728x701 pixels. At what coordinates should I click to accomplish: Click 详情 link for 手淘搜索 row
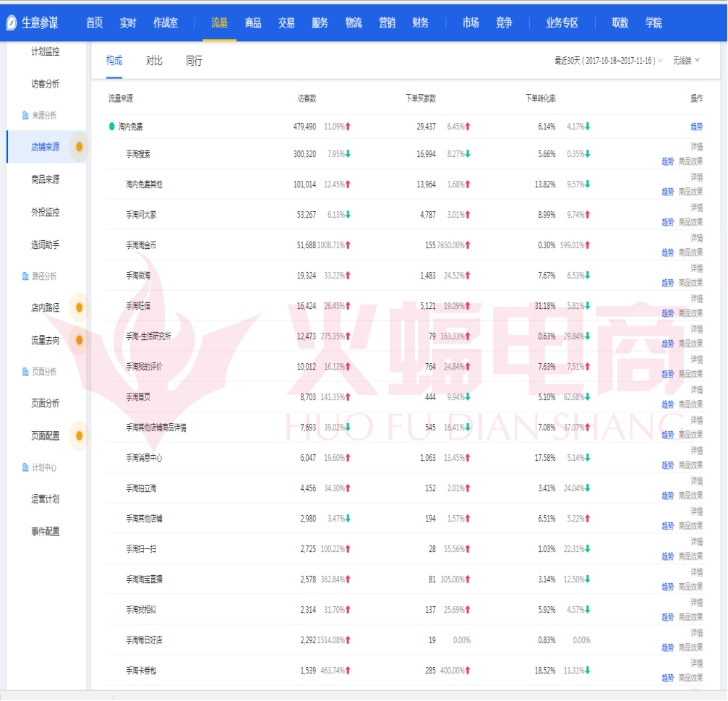[x=696, y=147]
